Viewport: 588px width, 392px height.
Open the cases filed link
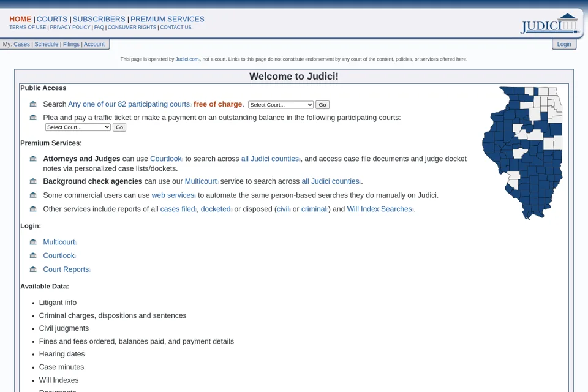pyautogui.click(x=178, y=209)
